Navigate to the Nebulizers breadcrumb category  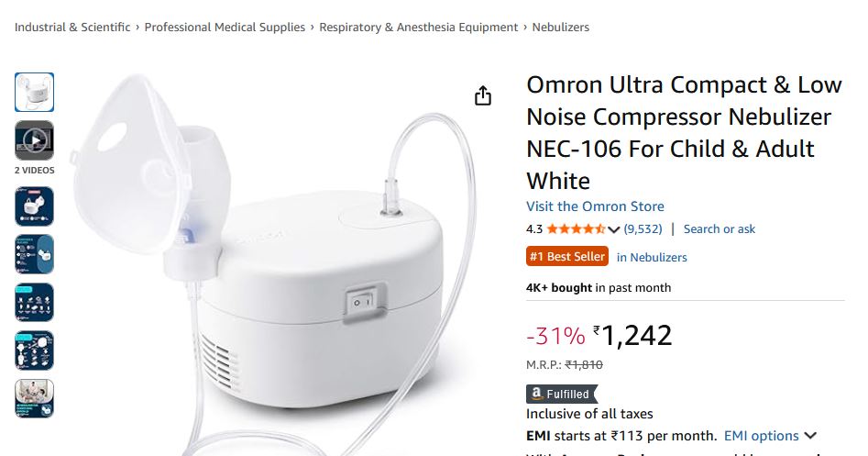point(560,28)
